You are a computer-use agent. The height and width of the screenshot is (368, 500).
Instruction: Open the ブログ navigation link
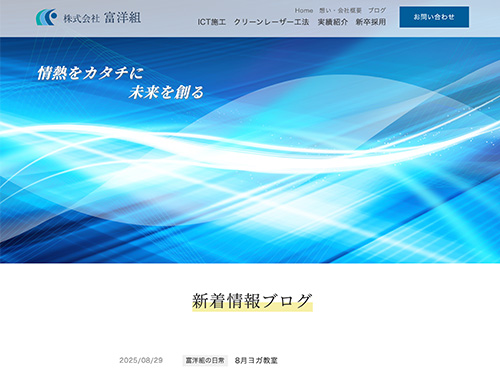click(377, 11)
